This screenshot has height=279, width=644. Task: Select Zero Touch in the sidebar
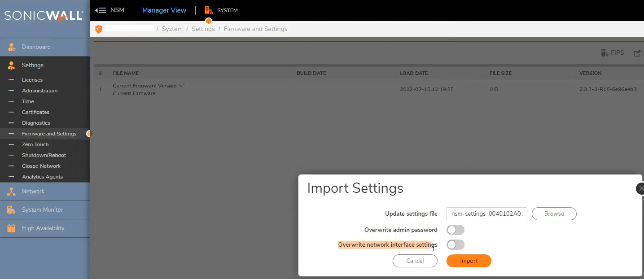click(x=35, y=144)
